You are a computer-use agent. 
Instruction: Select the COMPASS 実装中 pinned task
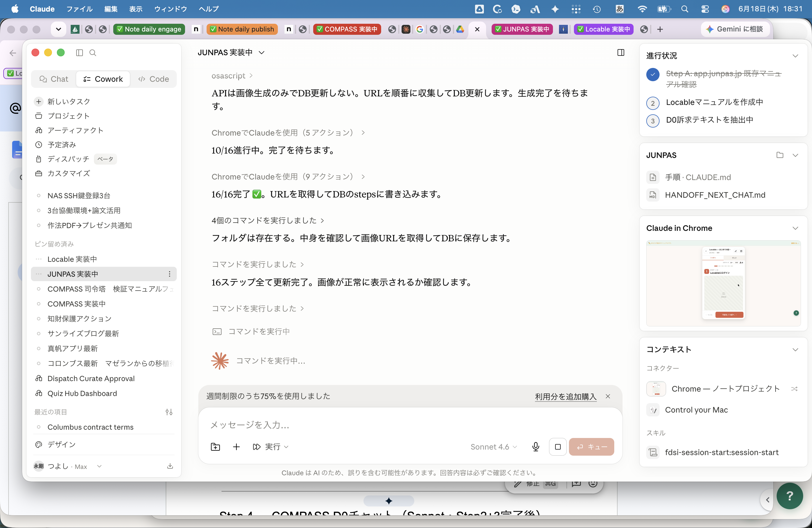pos(104,303)
